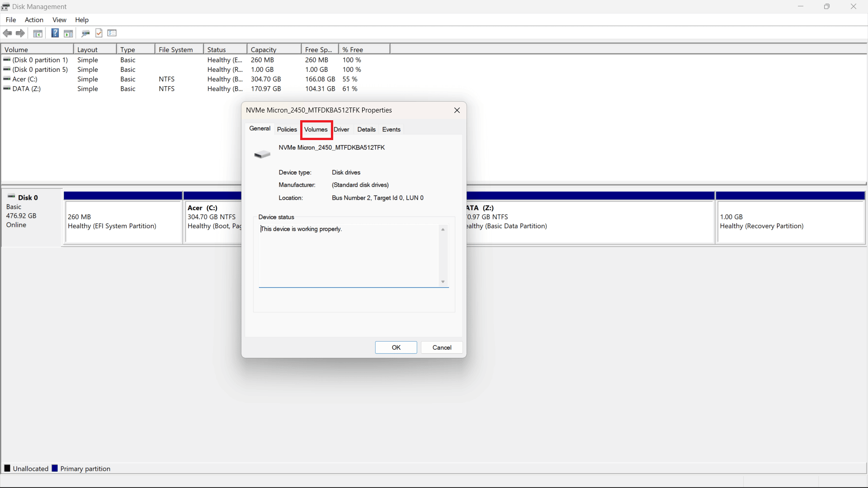Switch to the Driver tab
The image size is (868, 488).
pos(342,130)
